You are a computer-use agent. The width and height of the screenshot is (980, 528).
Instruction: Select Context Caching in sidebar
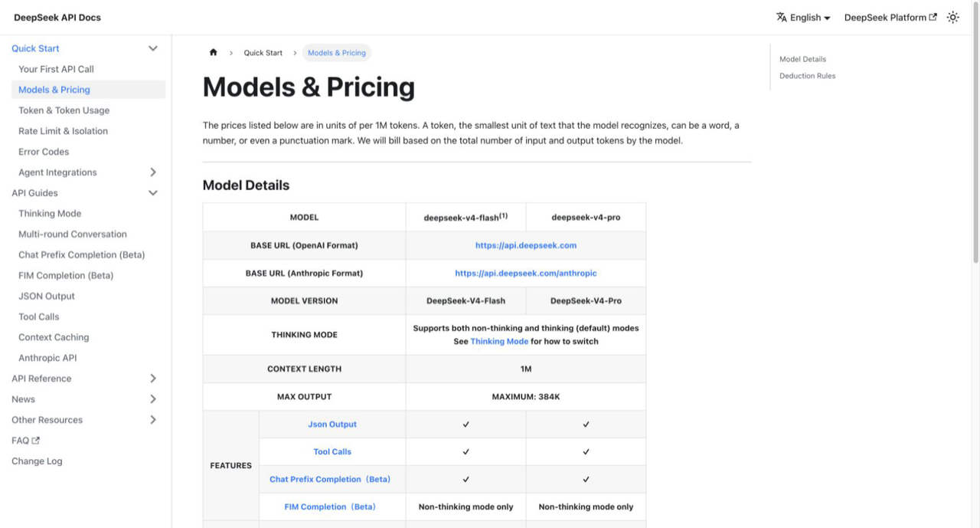[54, 337]
